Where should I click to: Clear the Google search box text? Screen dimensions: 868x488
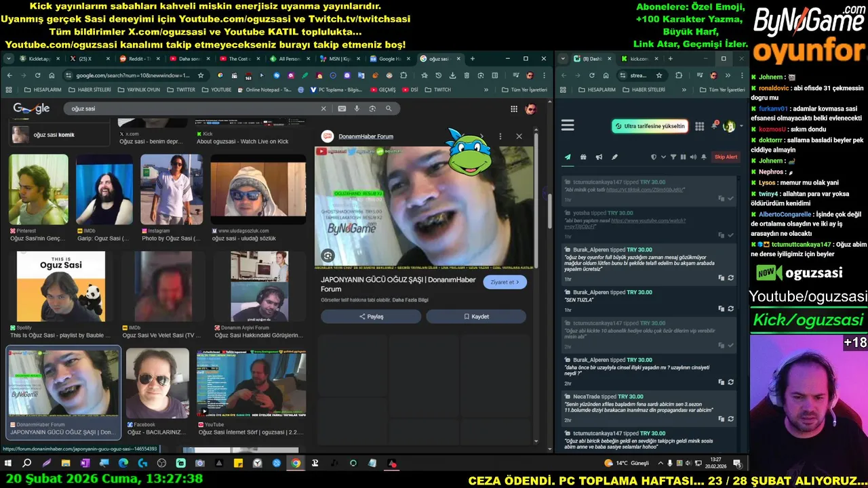coord(323,108)
